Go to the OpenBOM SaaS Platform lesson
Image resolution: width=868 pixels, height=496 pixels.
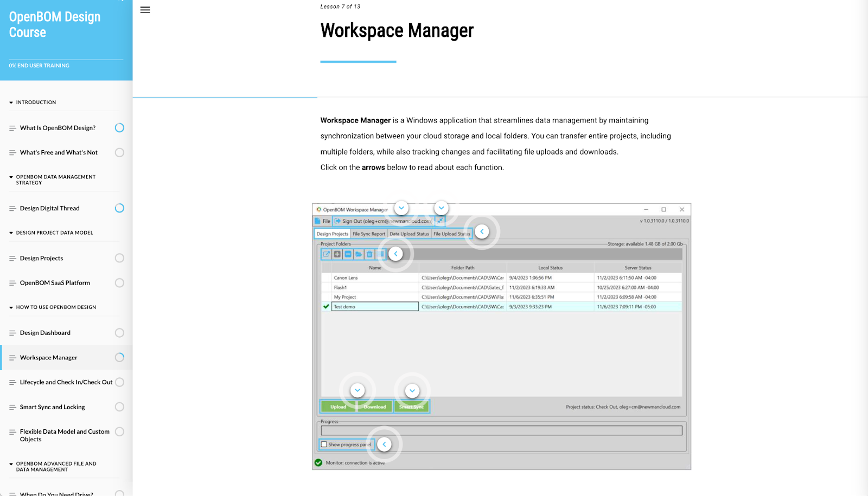(55, 283)
